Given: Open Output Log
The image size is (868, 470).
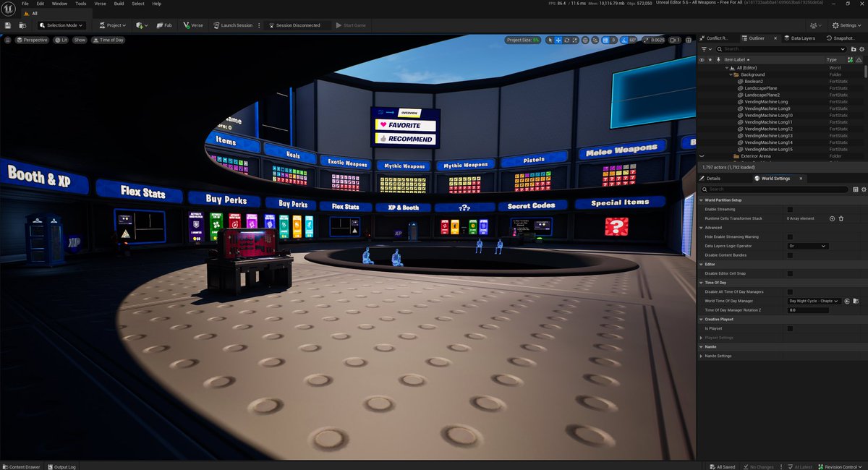Looking at the screenshot, I should (61, 466).
